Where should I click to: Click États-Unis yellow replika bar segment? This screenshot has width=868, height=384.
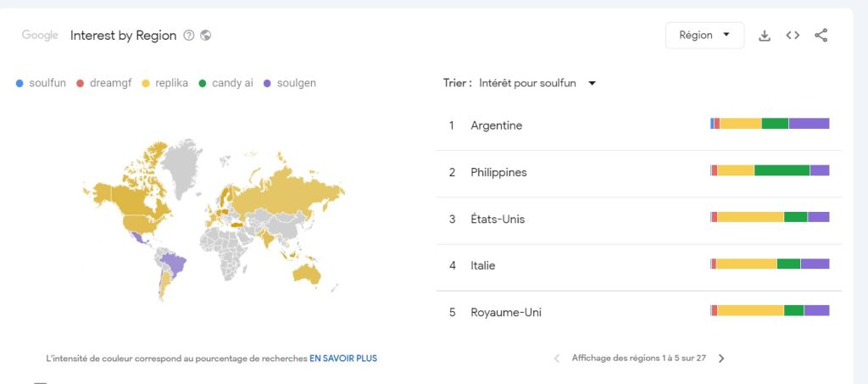[750, 217]
